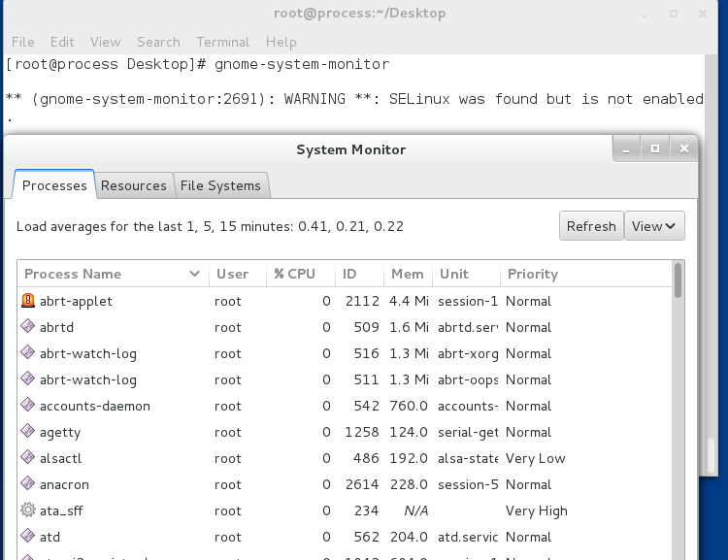Switch to the File Systems tab

220,185
